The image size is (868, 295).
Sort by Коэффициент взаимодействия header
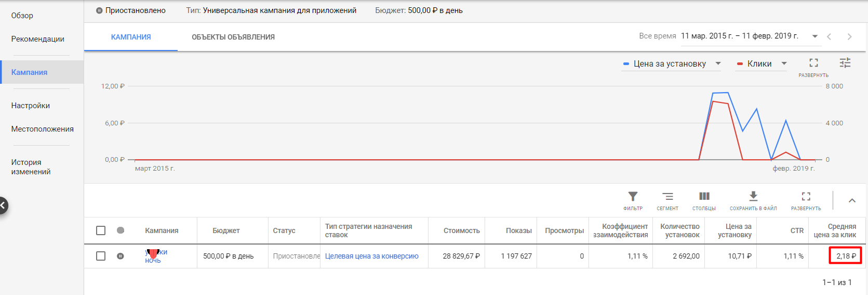(x=621, y=230)
